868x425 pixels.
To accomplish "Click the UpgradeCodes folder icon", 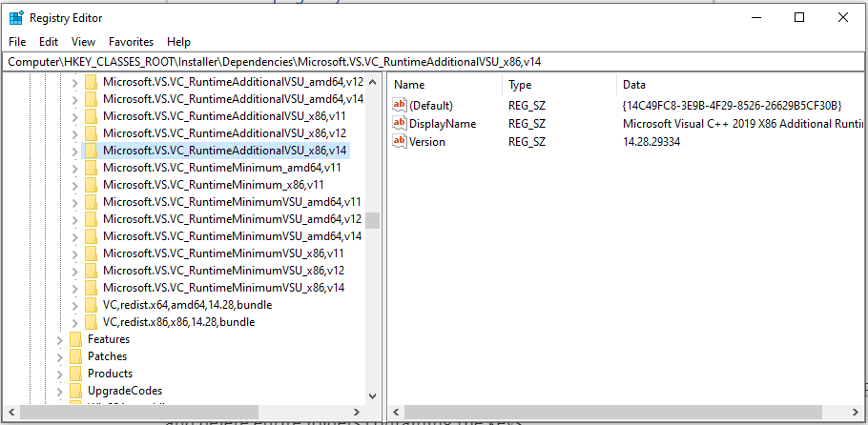I will pyautogui.click(x=75, y=391).
